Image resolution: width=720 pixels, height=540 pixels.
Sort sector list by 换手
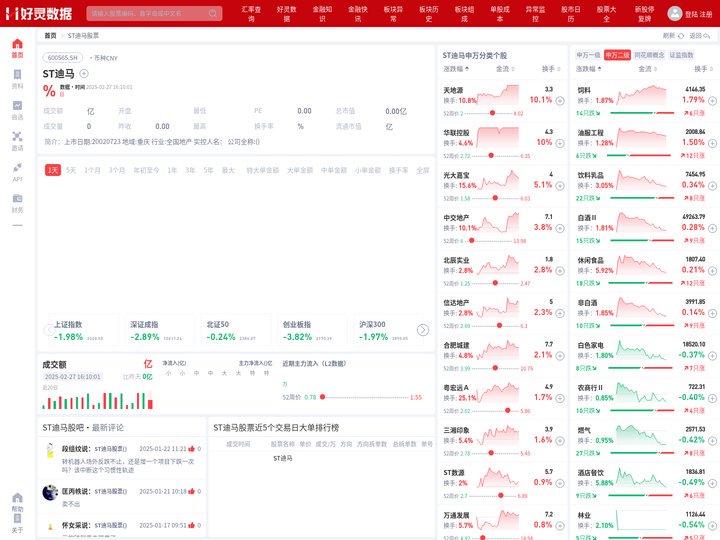pyautogui.click(x=703, y=69)
